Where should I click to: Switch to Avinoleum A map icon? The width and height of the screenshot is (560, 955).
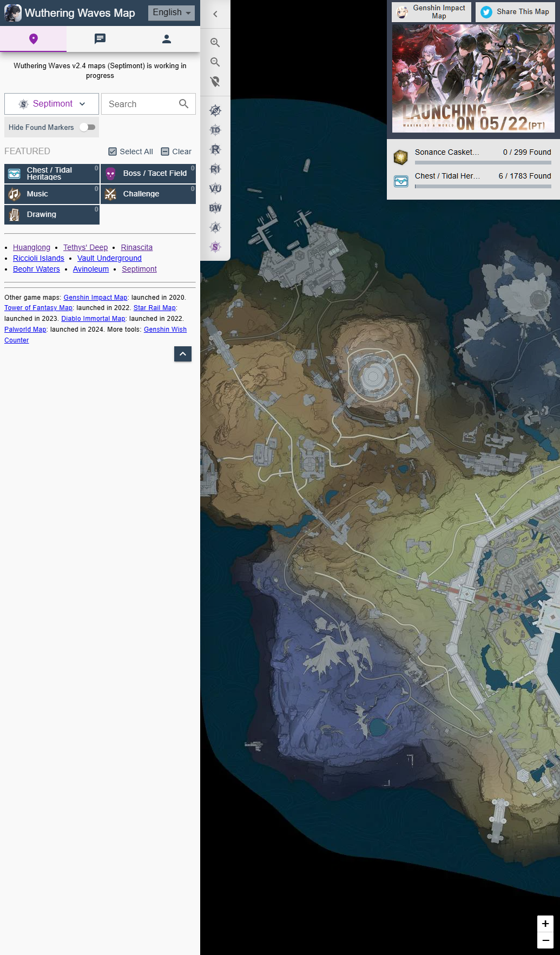(215, 228)
